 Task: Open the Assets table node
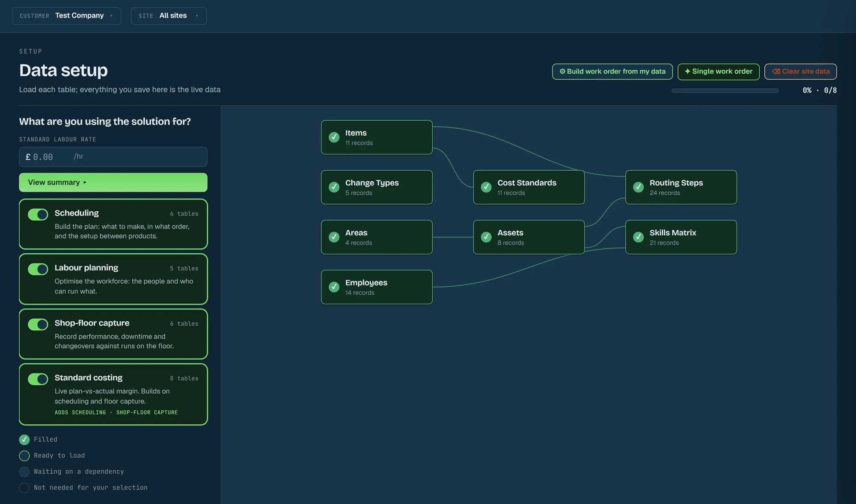[529, 237]
